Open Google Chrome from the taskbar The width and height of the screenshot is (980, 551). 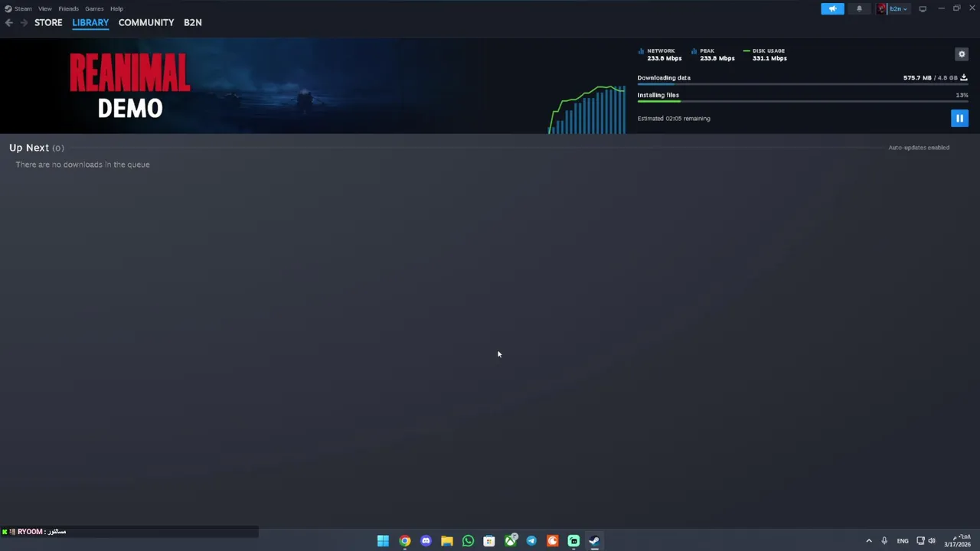tap(404, 541)
